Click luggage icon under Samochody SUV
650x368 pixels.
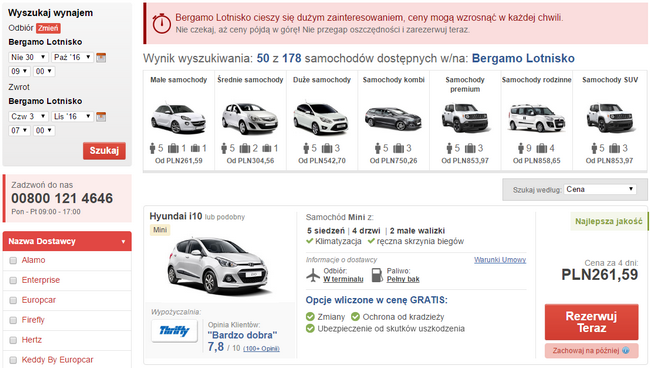(614, 148)
